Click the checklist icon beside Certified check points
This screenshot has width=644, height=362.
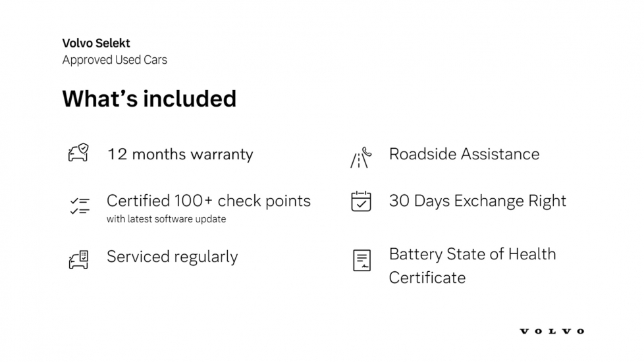tap(78, 205)
